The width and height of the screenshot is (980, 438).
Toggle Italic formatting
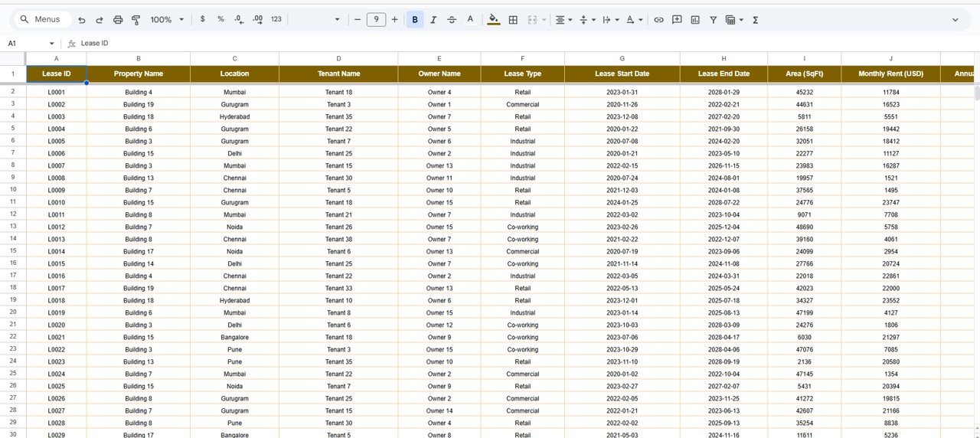433,20
